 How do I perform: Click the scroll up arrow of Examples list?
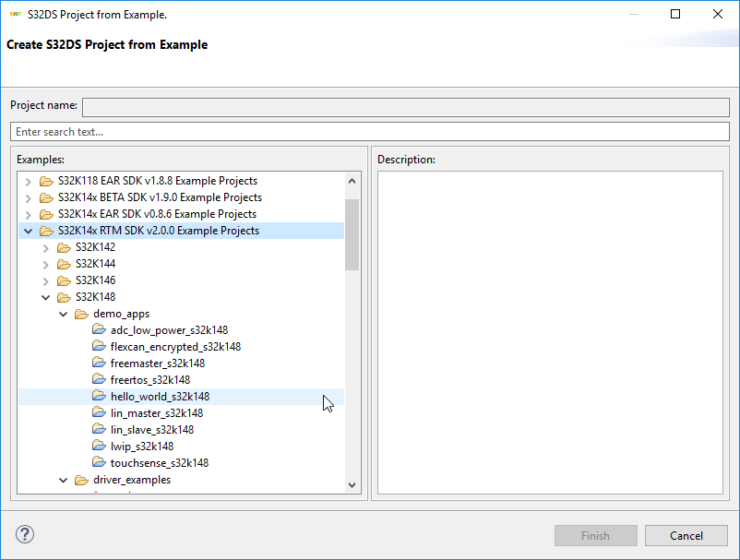[x=352, y=181]
